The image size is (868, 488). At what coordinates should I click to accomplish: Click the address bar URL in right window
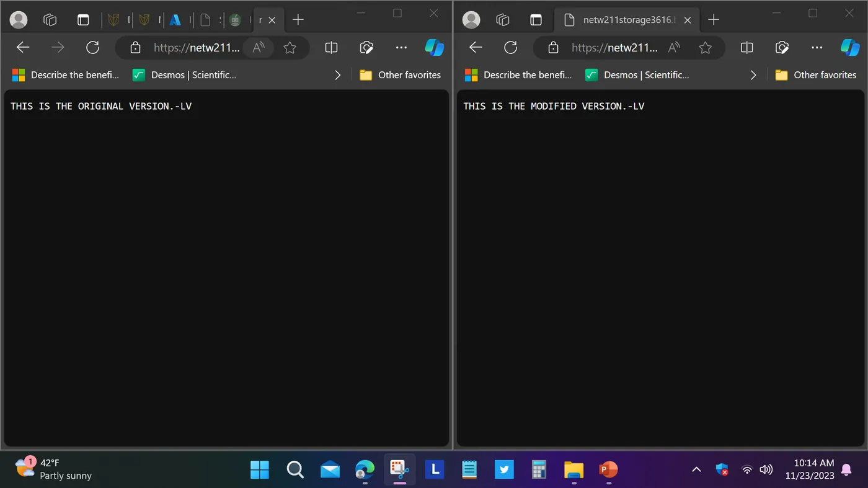tap(614, 48)
